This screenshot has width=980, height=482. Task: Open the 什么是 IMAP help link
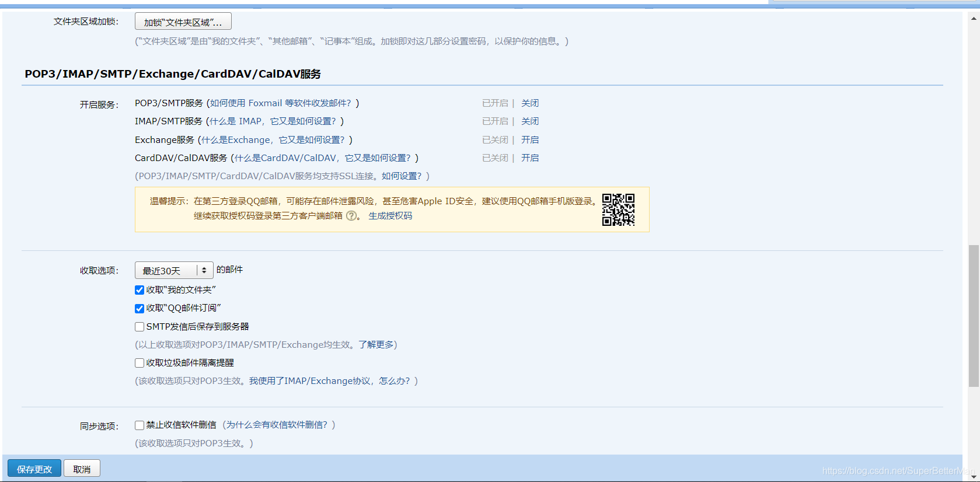tap(273, 121)
